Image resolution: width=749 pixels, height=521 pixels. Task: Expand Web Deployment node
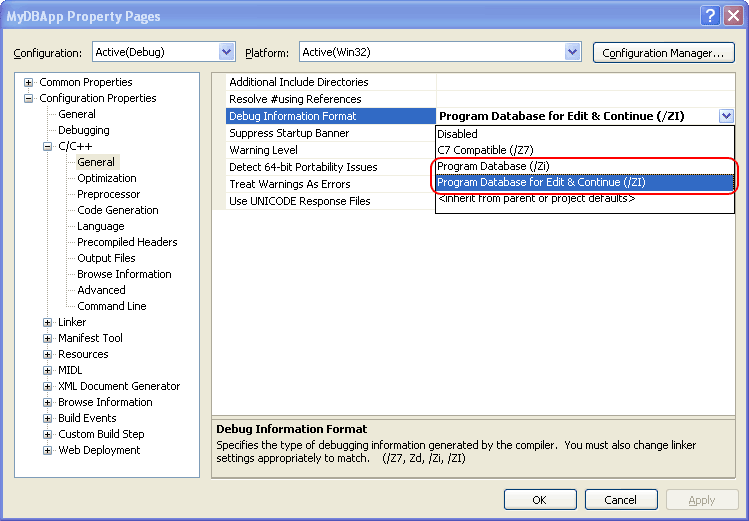coord(47,450)
